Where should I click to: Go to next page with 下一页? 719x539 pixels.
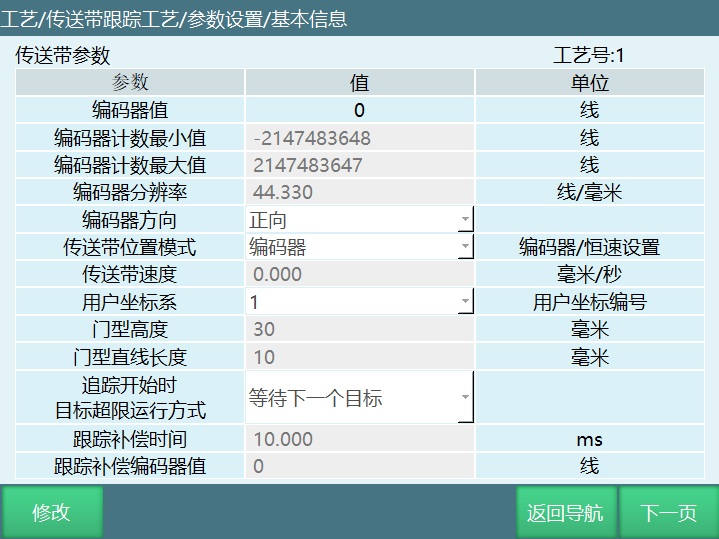click(x=668, y=512)
